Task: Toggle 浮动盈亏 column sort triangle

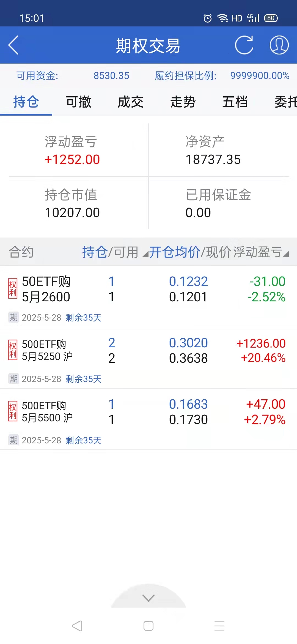Action: click(x=286, y=254)
